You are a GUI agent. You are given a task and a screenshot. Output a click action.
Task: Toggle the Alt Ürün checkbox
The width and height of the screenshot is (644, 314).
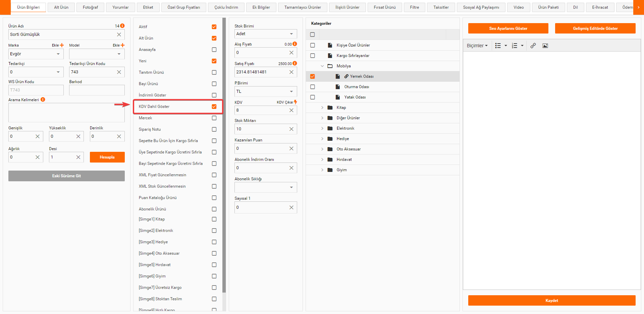(x=214, y=38)
